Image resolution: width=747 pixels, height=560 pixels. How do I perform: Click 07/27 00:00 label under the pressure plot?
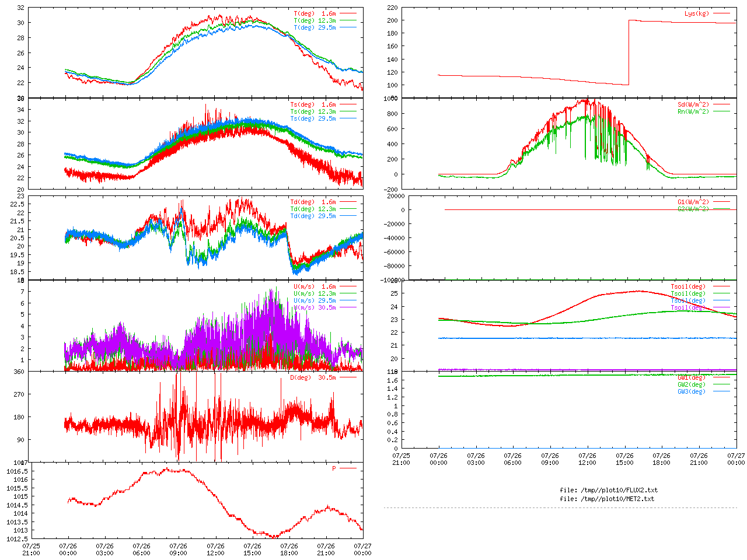point(362,550)
